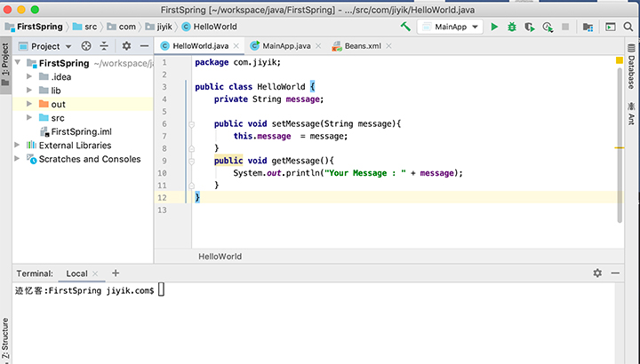640x364 pixels.
Task: Open the Ant tool window
Action: (x=631, y=114)
